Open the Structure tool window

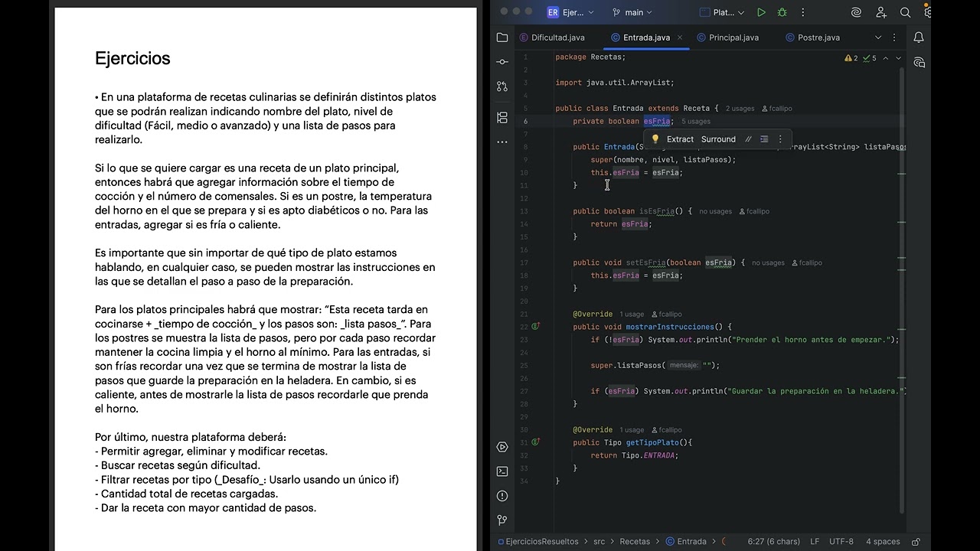click(x=502, y=117)
